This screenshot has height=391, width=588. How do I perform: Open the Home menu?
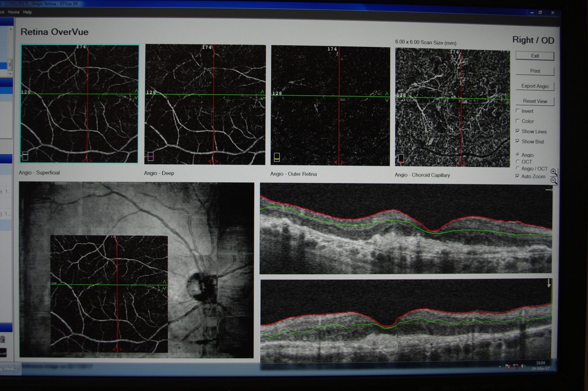(x=13, y=12)
